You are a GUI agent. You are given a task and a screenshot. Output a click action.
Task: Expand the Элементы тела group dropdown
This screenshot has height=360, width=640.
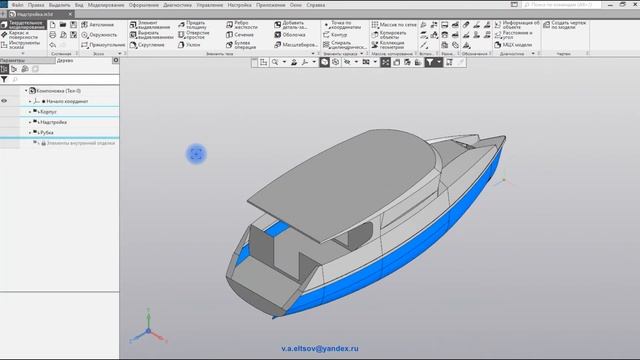tap(313, 54)
